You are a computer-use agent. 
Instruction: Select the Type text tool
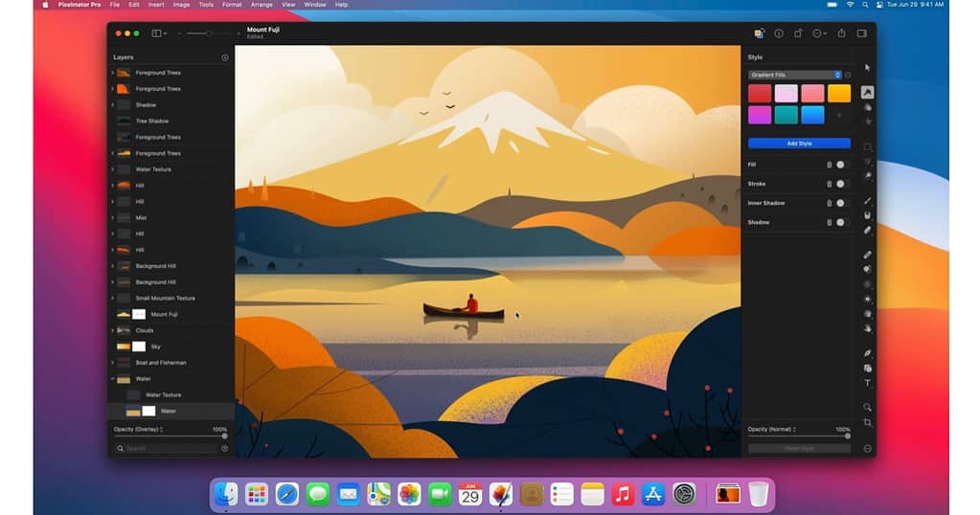point(868,383)
